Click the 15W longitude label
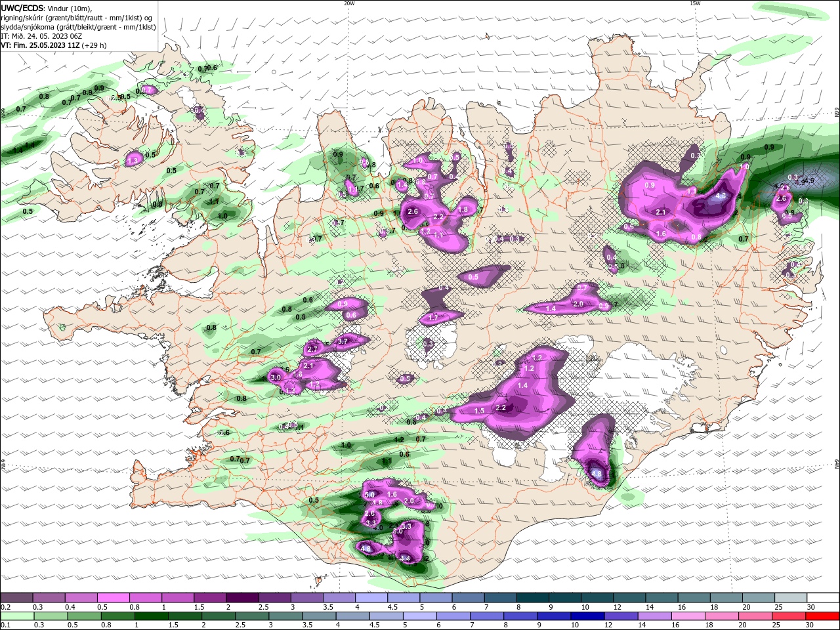Viewport: 840px width, 630px height. (x=695, y=3)
